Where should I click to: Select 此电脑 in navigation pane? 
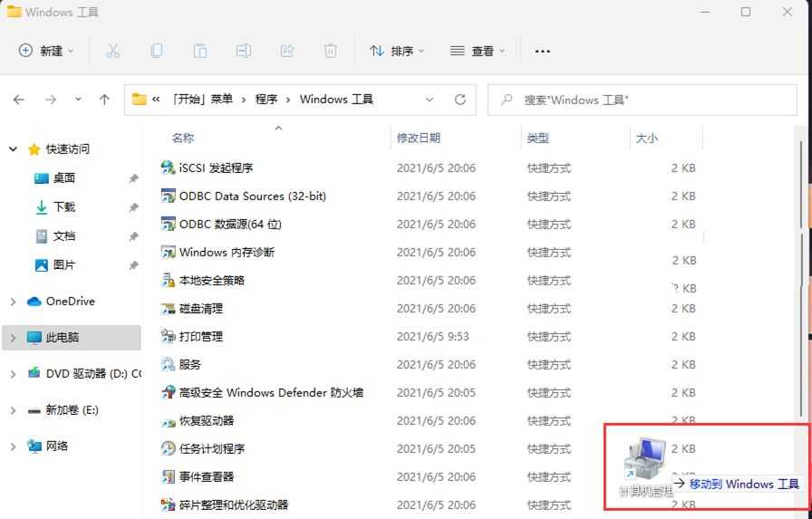click(x=63, y=337)
